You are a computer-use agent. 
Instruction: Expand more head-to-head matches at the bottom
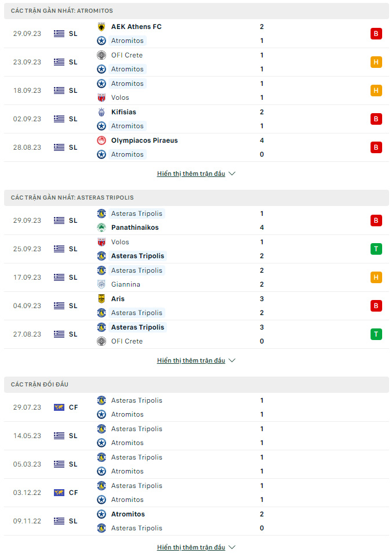[196, 547]
